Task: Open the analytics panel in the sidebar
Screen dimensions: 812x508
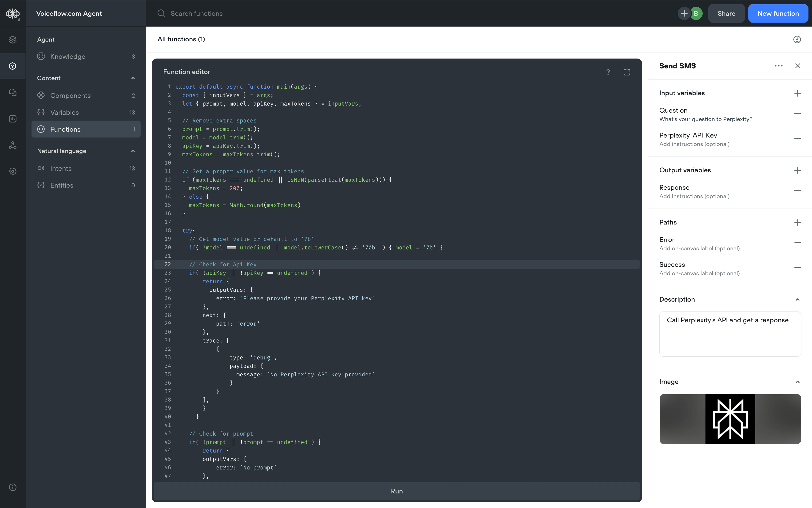Action: [13, 118]
